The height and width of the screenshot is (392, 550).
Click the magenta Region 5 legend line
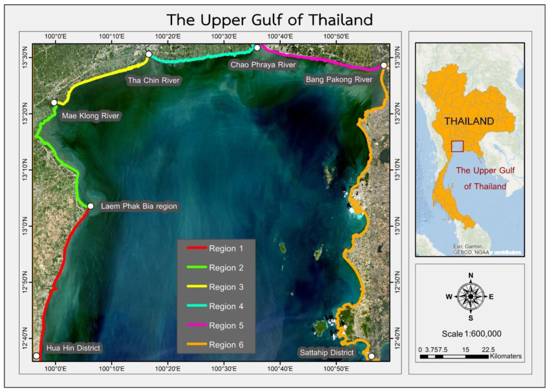click(x=197, y=325)
